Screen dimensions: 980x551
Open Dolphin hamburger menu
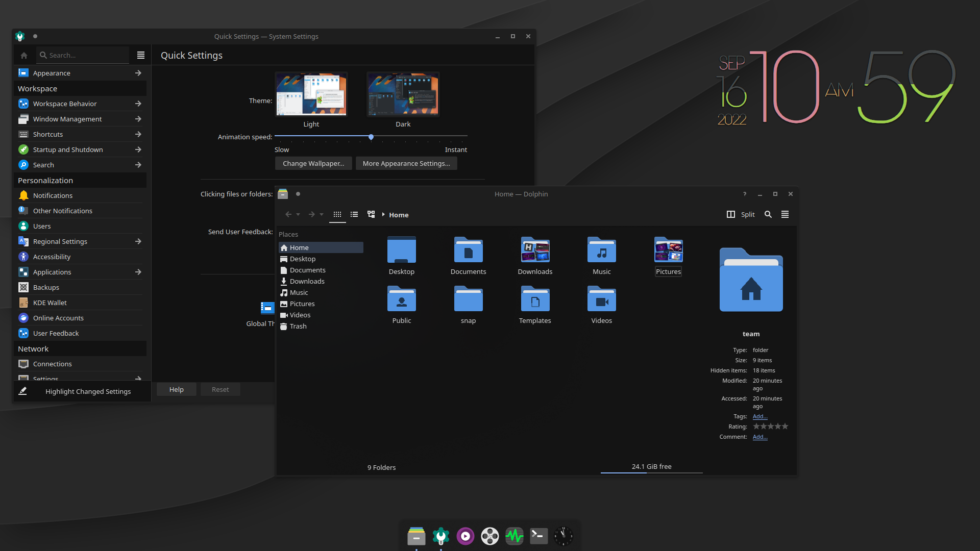785,214
